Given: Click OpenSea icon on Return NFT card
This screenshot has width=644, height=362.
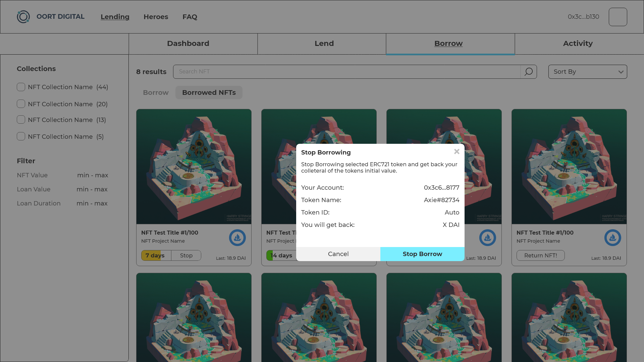Looking at the screenshot, I should coord(613,238).
